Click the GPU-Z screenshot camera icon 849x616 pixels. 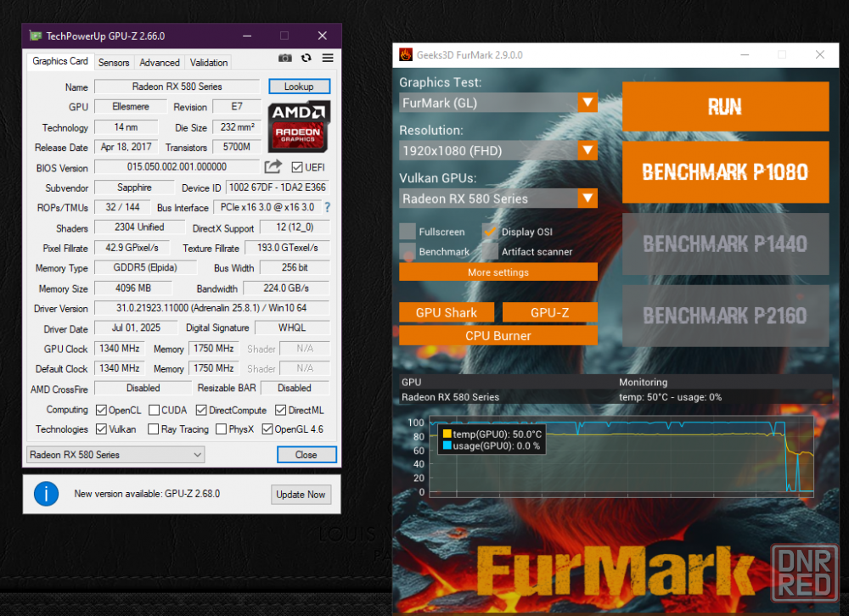pyautogui.click(x=285, y=59)
